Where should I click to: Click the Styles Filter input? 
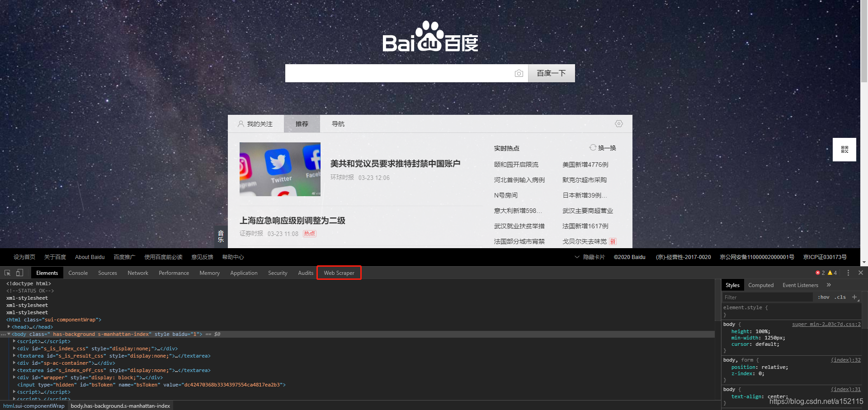[x=767, y=297]
